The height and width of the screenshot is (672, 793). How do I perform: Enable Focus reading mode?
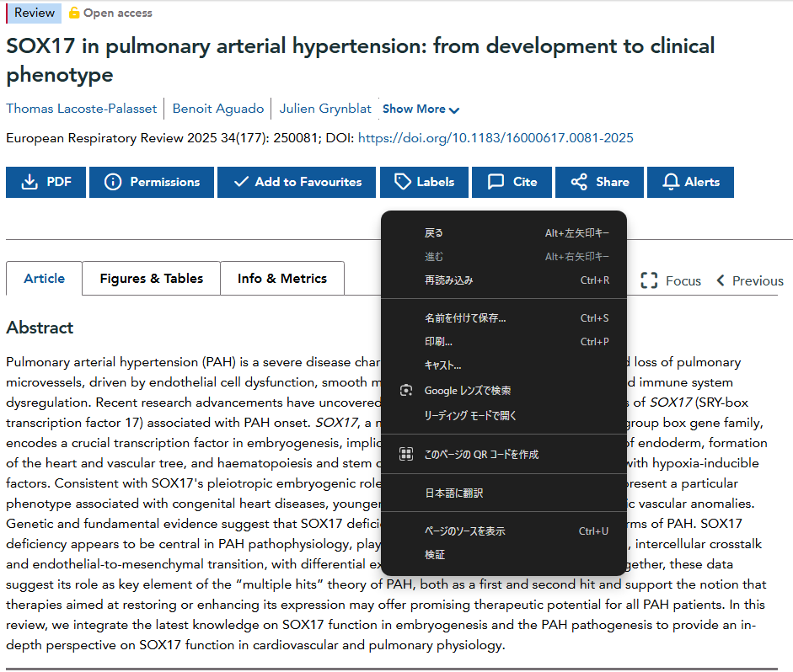[671, 281]
